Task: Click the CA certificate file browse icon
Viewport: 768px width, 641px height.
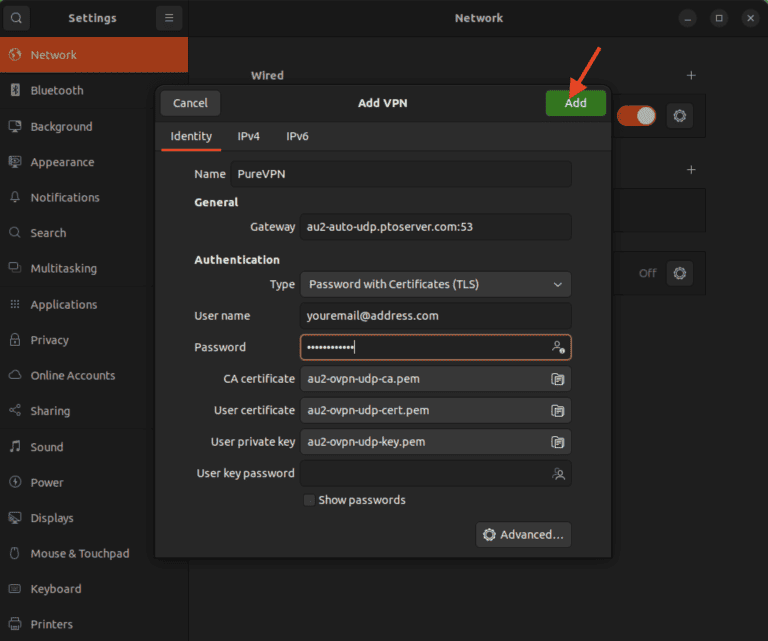Action: [x=558, y=379]
